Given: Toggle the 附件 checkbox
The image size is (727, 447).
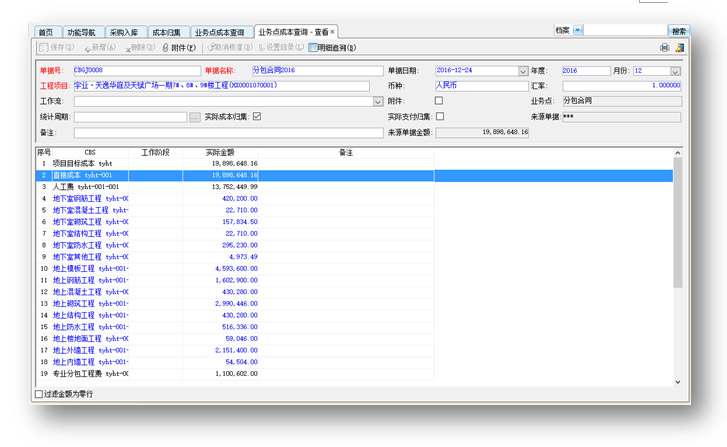Looking at the screenshot, I should [439, 101].
